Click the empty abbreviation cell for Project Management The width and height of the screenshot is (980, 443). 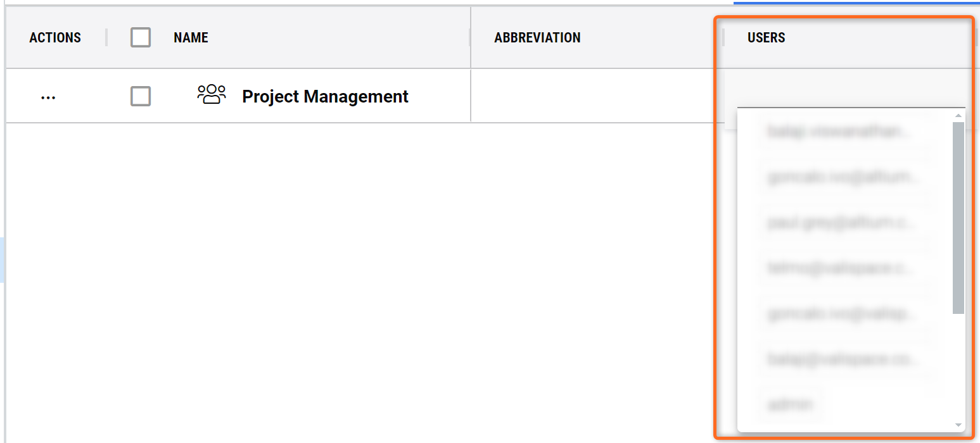pos(594,96)
